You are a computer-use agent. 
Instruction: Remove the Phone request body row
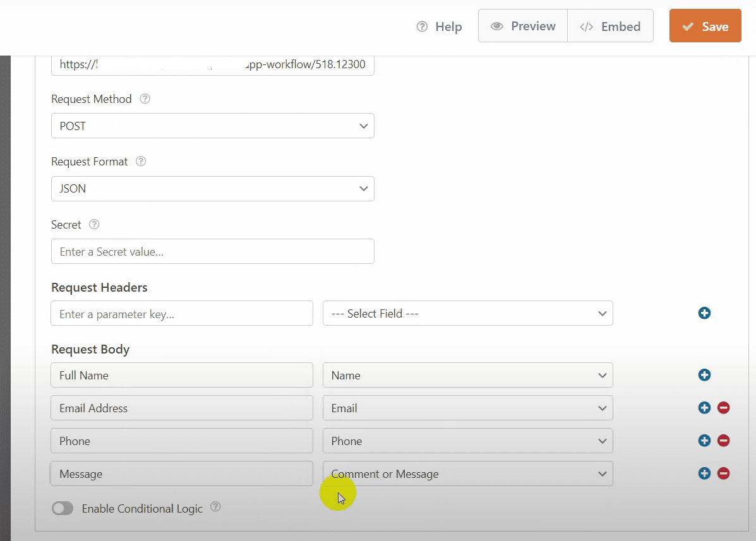click(724, 441)
